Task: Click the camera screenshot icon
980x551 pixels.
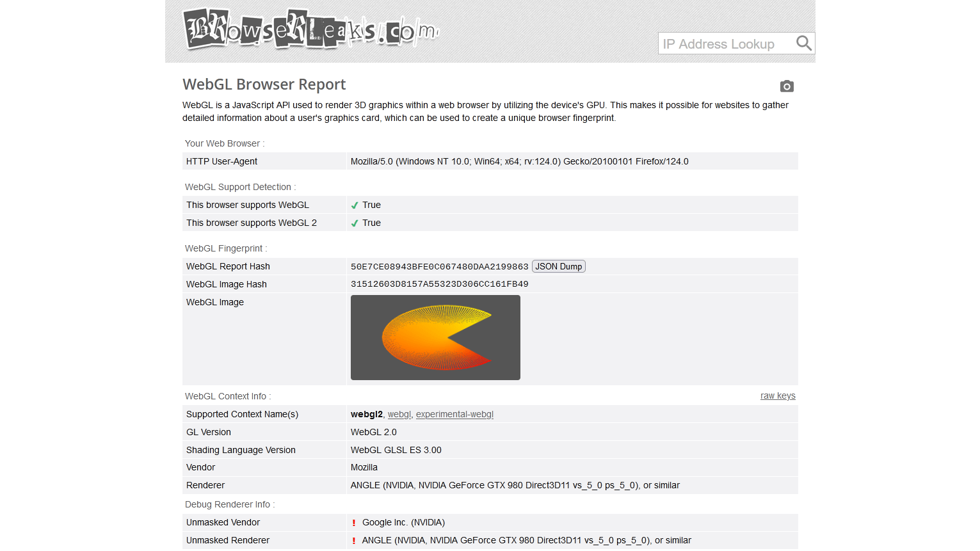Action: click(x=787, y=86)
